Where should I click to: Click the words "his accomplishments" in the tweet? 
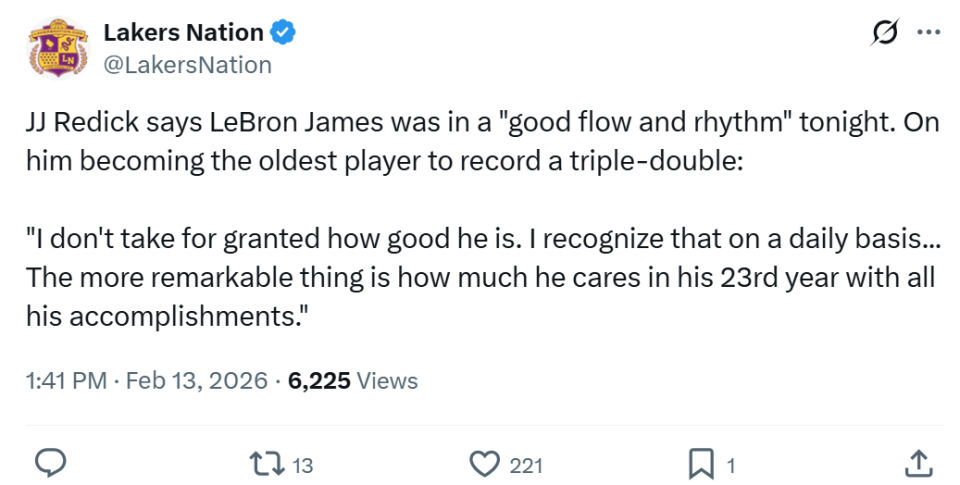tap(164, 316)
